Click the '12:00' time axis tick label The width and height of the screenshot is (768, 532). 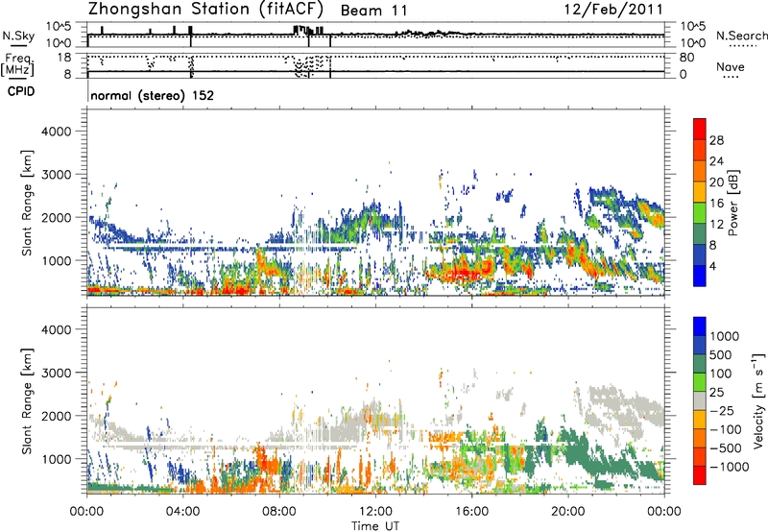[x=375, y=512]
